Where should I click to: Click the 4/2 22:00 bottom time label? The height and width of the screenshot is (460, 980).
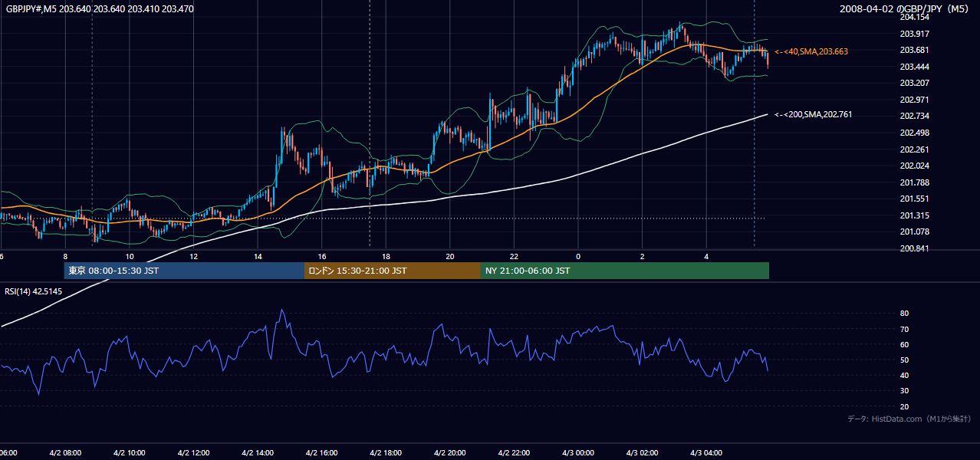tap(515, 453)
